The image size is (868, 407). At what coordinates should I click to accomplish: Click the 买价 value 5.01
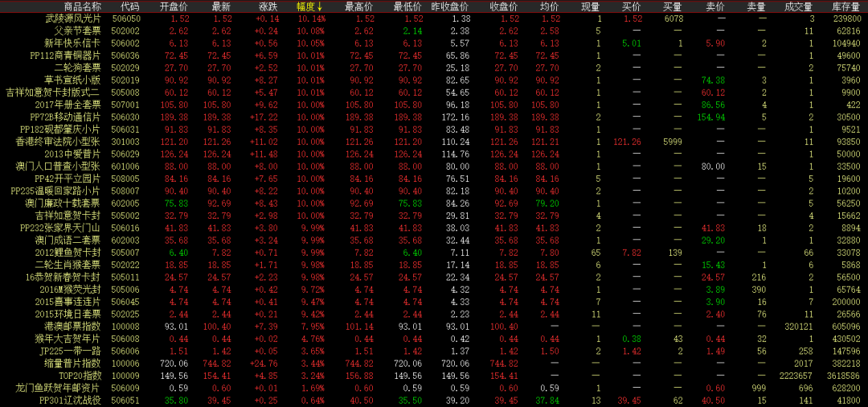(632, 43)
